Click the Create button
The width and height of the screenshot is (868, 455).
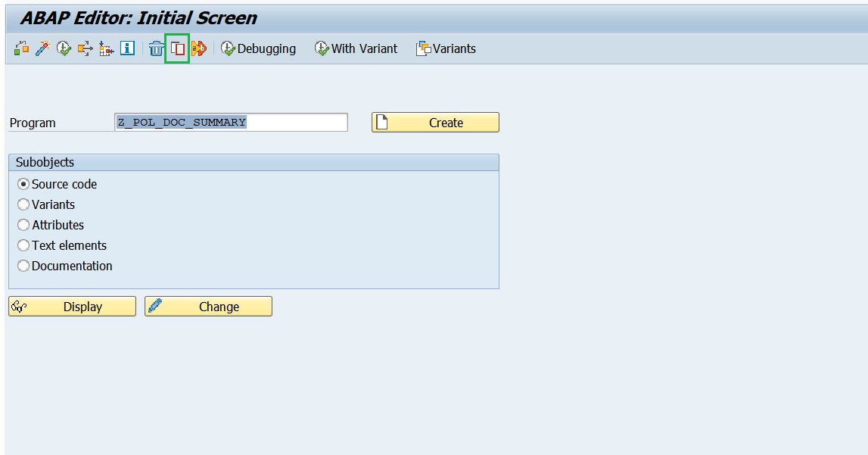(x=435, y=123)
